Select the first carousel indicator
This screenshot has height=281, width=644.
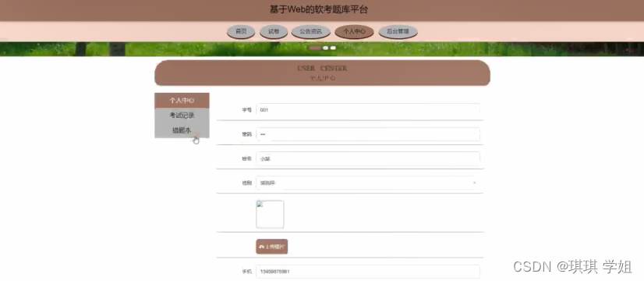coord(315,48)
